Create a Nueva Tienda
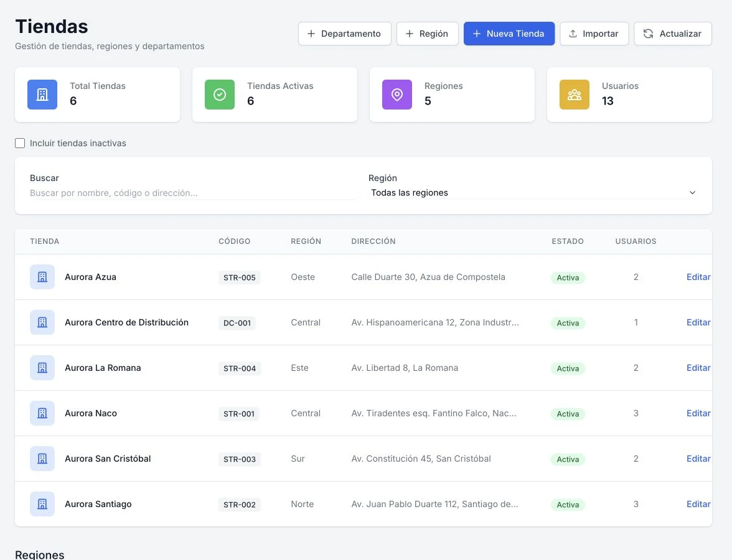Image resolution: width=732 pixels, height=560 pixels. pos(509,34)
